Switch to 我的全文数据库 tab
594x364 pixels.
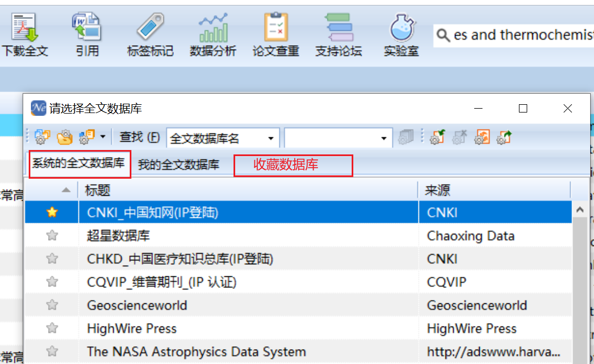pos(178,164)
